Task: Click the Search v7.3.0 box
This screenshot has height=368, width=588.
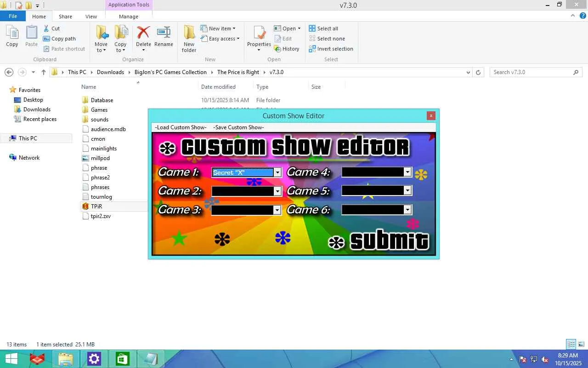Action: point(536,72)
